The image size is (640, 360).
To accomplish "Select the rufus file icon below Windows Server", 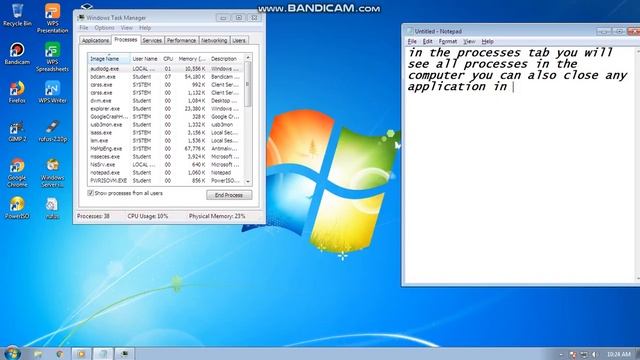I will tap(52, 209).
